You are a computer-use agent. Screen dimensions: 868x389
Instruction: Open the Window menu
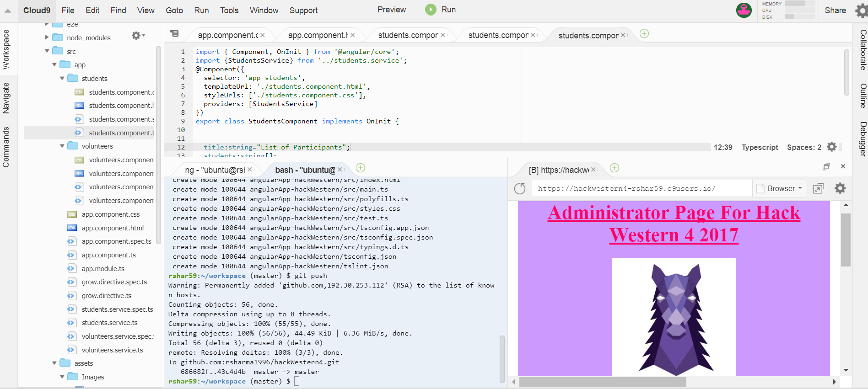coord(264,11)
